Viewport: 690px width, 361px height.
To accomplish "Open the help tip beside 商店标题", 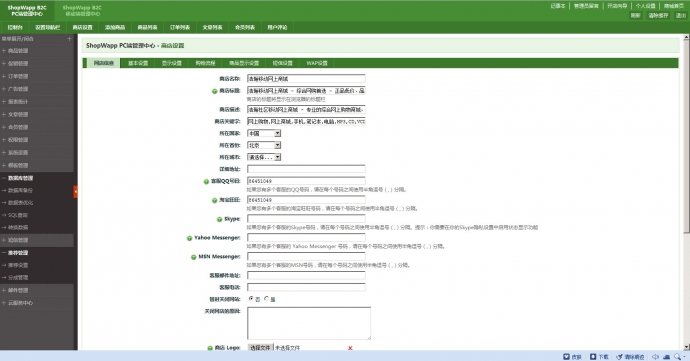I will click(214, 91).
